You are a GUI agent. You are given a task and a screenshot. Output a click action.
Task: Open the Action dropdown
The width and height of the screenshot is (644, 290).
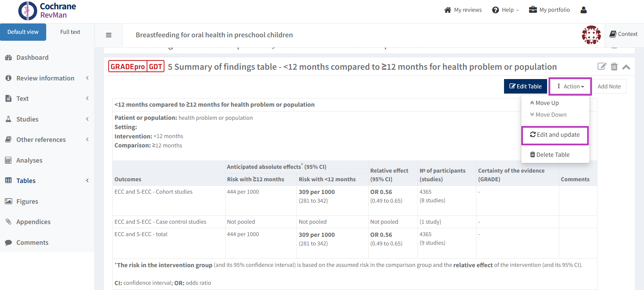[571, 86]
